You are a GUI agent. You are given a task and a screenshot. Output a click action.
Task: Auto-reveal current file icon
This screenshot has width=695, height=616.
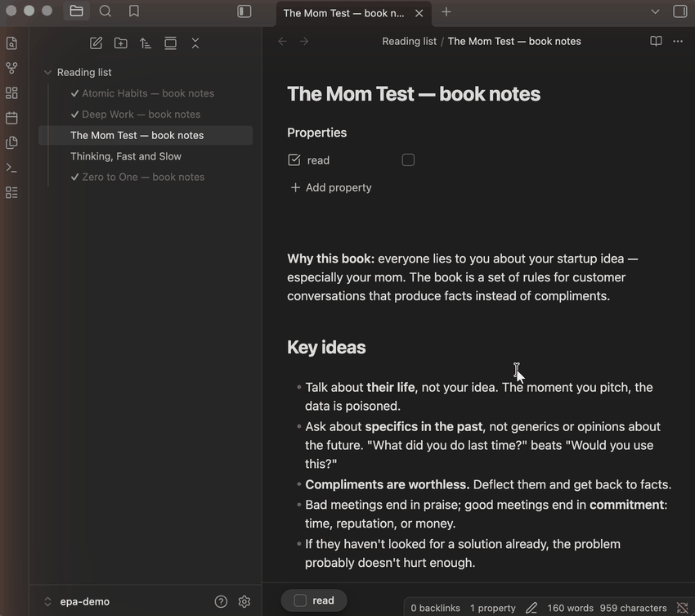click(x=170, y=43)
